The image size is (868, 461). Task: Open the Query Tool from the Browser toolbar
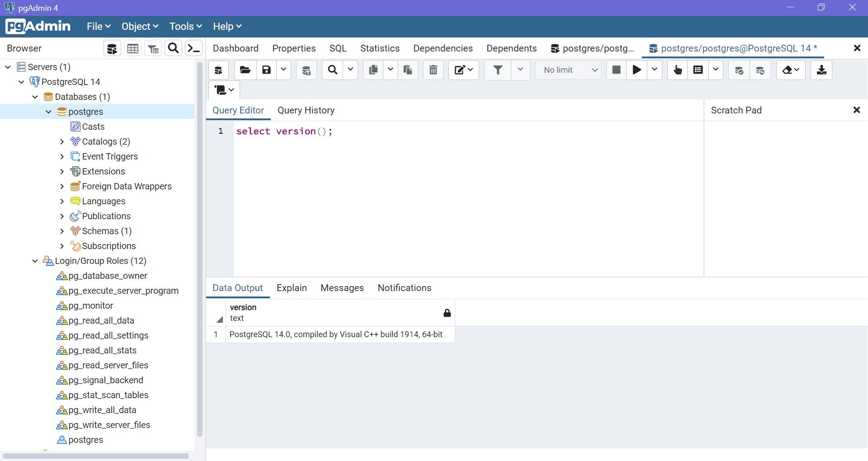pyautogui.click(x=112, y=48)
